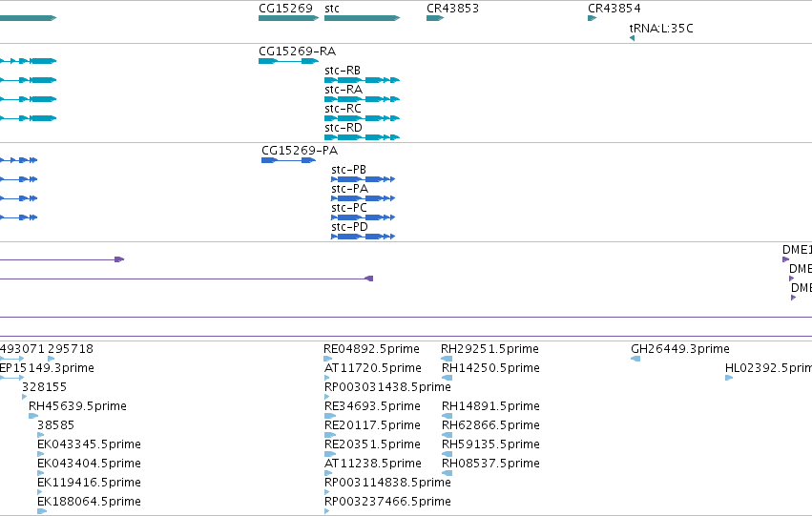
Task: Click the RH59135.5prime EST label
Action: (490, 444)
